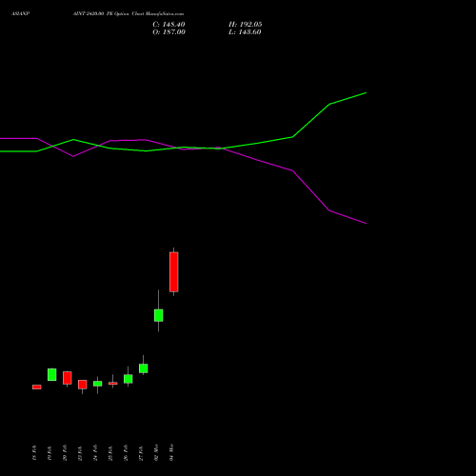
Task: Select the small red candlestick for 25 Feb
Action: click(x=113, y=384)
